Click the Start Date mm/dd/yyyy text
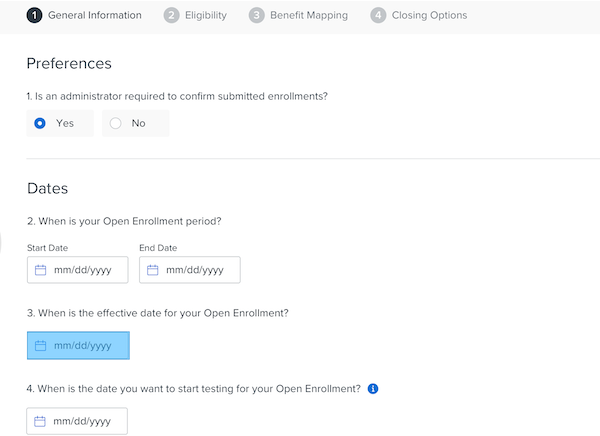This screenshot has width=600, height=436. [x=82, y=270]
